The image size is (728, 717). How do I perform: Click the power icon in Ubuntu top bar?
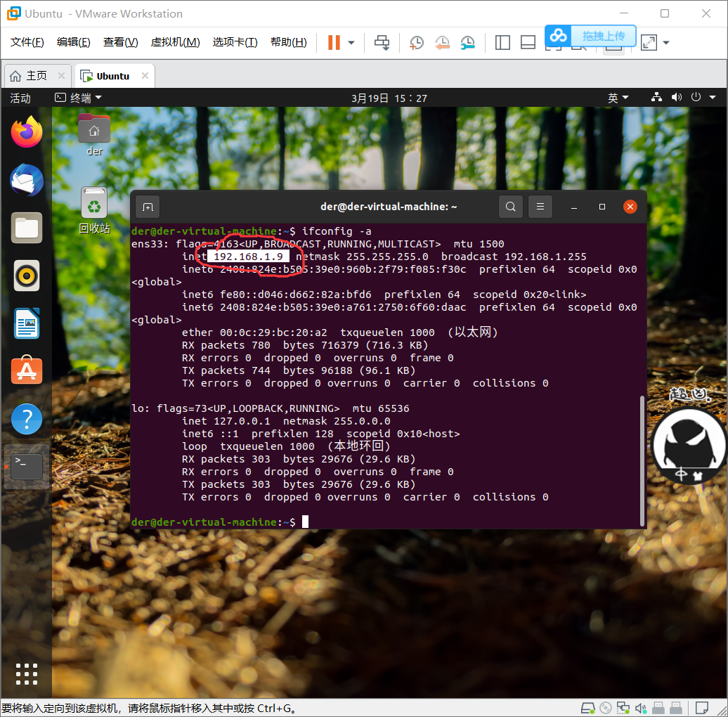click(x=696, y=98)
